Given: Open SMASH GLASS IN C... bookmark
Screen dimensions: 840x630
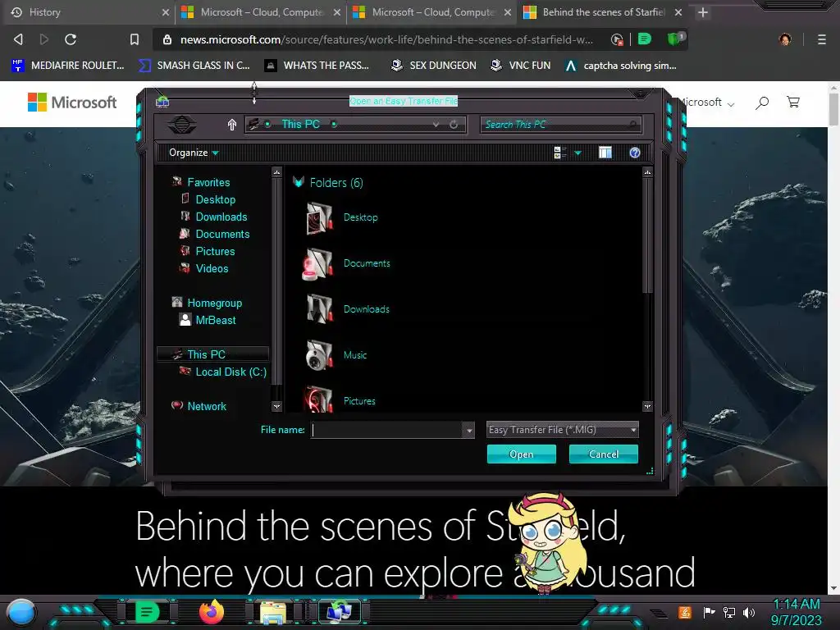Looking at the screenshot, I should pos(194,66).
